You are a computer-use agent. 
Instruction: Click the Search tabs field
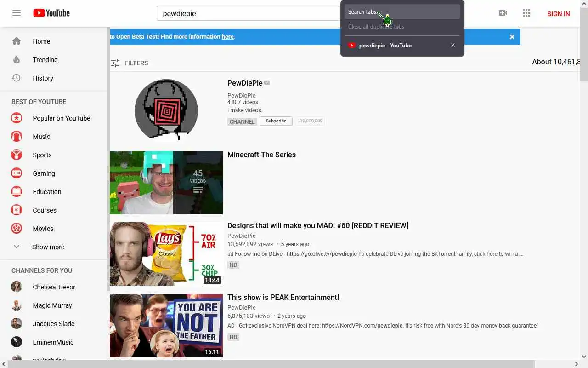402,12
